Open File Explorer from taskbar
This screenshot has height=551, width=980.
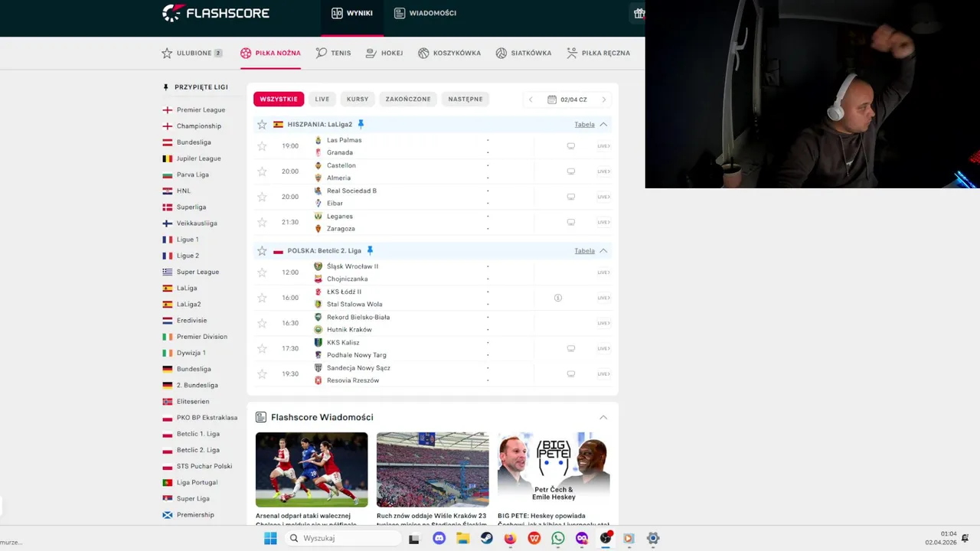coord(462,538)
